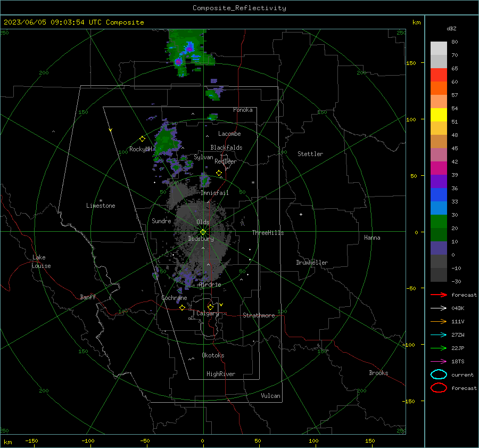Click the '2023/06/05 09:03:54 UTC Composite' timestamp
The height and width of the screenshot is (448, 479).
point(73,22)
